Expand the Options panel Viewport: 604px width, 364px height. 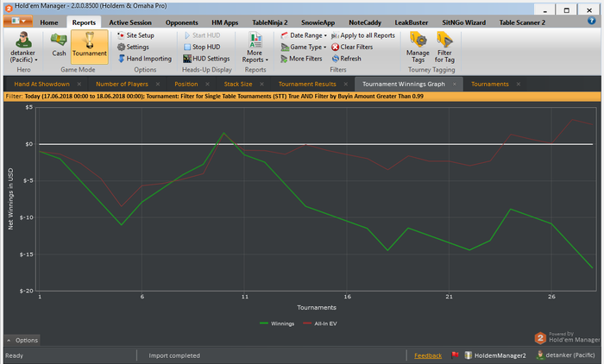[x=22, y=340]
